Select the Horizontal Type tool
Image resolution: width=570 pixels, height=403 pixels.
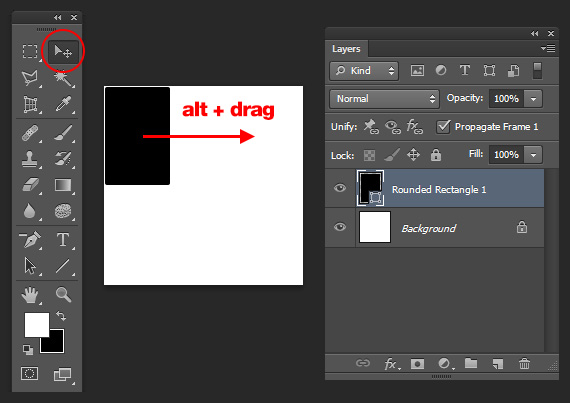click(x=63, y=240)
